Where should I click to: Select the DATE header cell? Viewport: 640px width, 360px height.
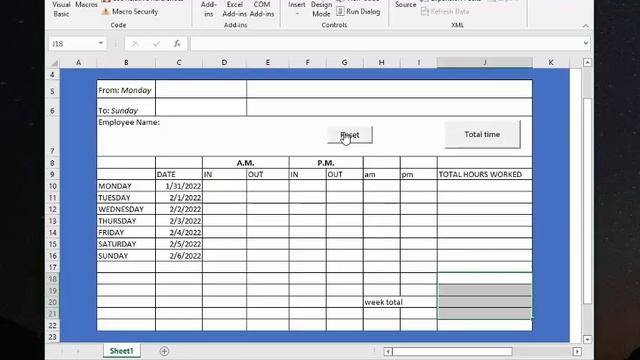coord(179,174)
